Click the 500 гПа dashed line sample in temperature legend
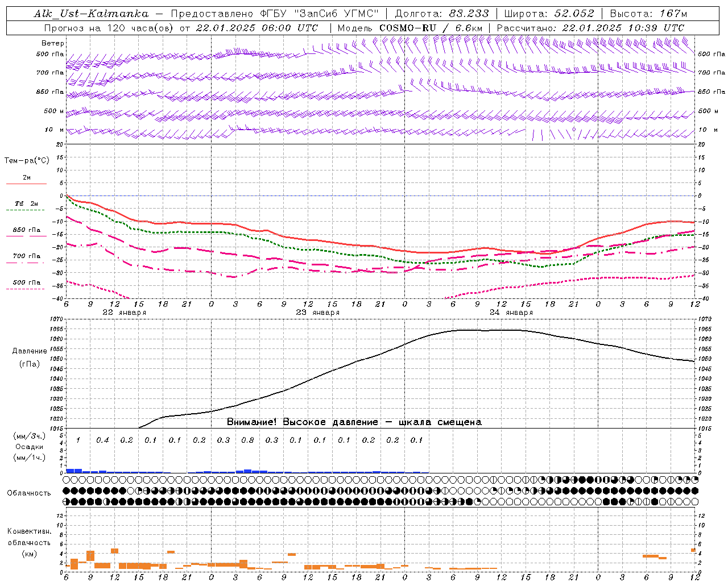The image size is (728, 582). (x=25, y=289)
